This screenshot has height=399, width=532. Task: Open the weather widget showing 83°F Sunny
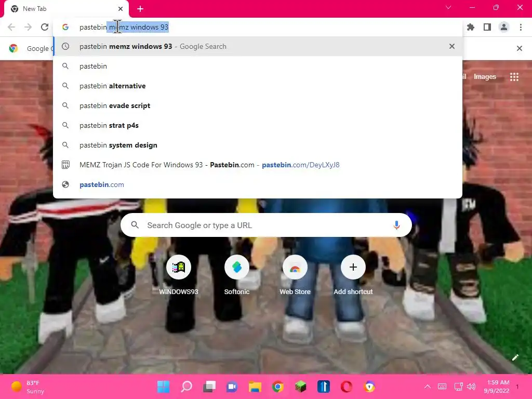point(28,387)
